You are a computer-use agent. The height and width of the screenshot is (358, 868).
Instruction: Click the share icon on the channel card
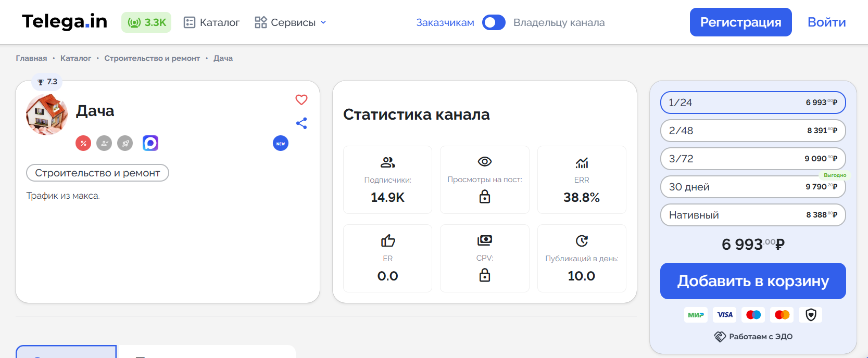[x=301, y=123]
